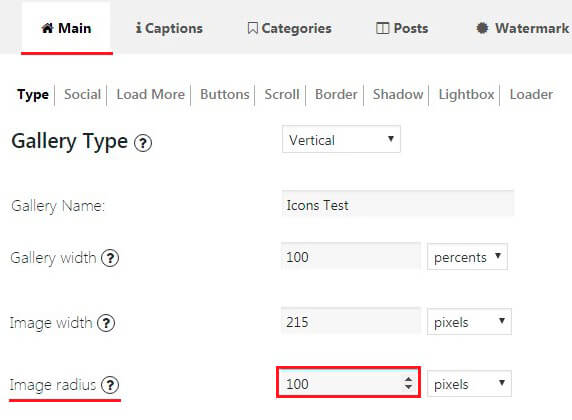Click the Gallery Name text field

pos(398,204)
